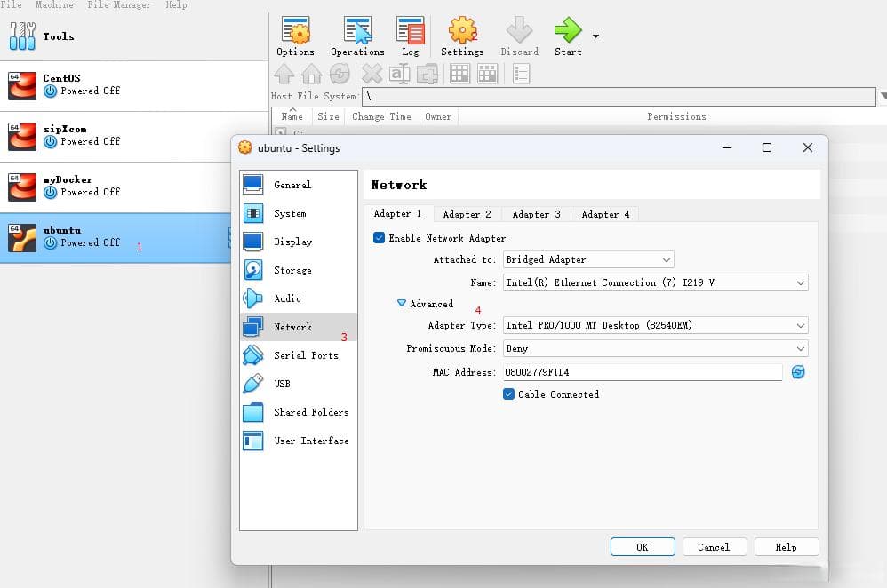Open the Start button dropdown arrow

point(595,36)
